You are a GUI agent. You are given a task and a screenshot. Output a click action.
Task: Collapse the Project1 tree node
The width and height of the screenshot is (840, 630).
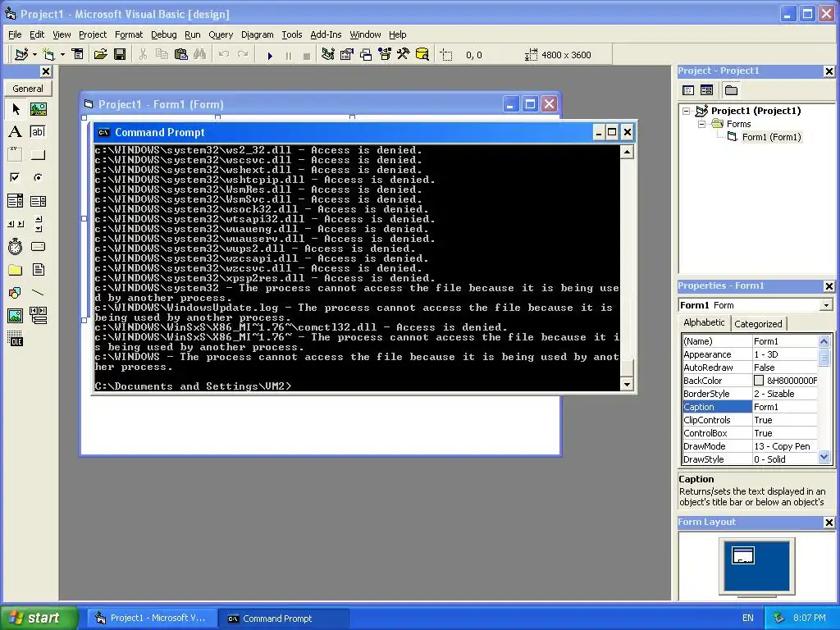[686, 111]
